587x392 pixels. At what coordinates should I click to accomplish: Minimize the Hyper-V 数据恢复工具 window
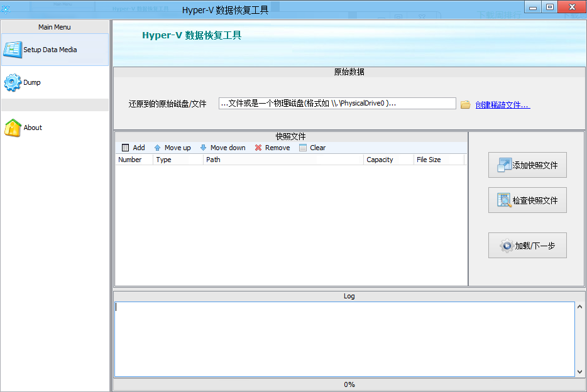(533, 7)
